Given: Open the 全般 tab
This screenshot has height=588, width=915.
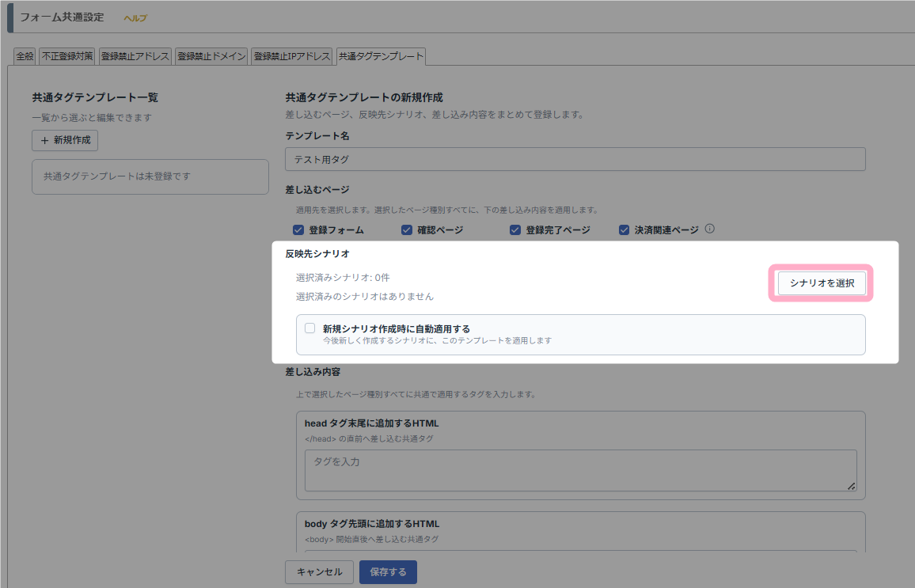Looking at the screenshot, I should pos(25,56).
